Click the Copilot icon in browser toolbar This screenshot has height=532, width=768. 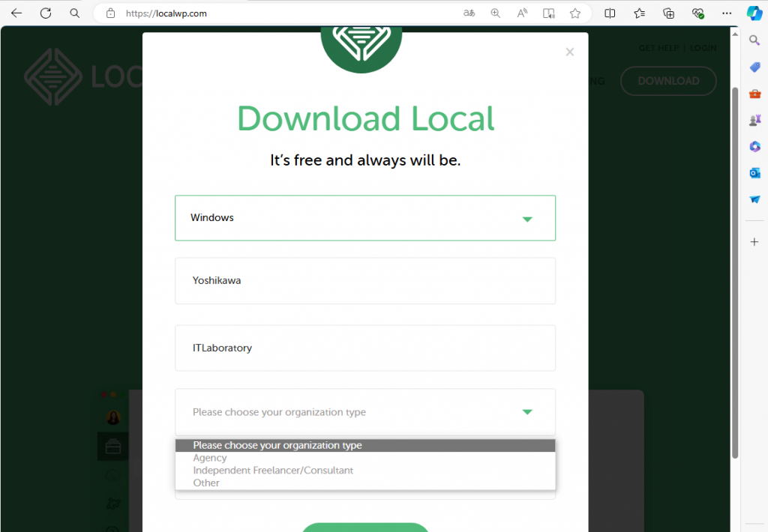click(x=754, y=13)
